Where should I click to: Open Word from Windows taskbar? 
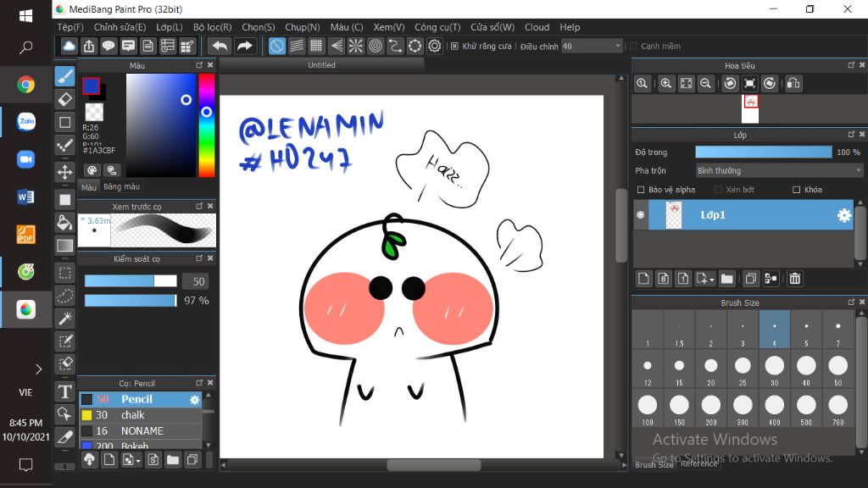pos(25,197)
